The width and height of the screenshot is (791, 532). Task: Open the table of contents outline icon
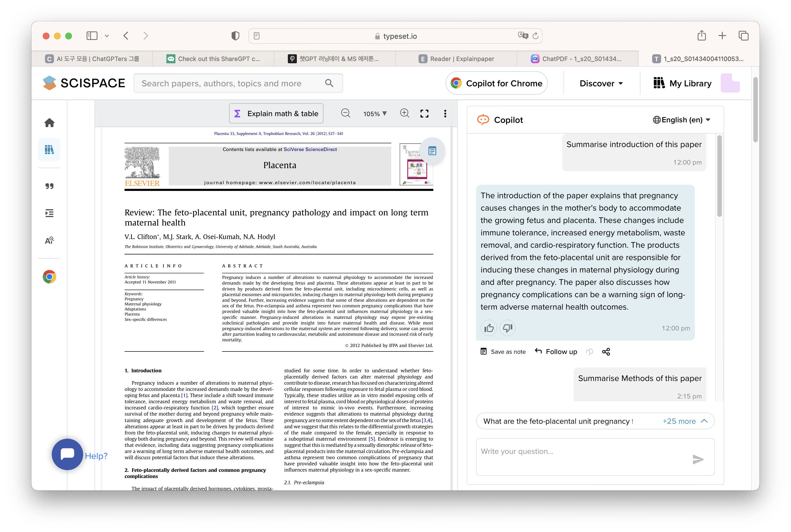[49, 213]
